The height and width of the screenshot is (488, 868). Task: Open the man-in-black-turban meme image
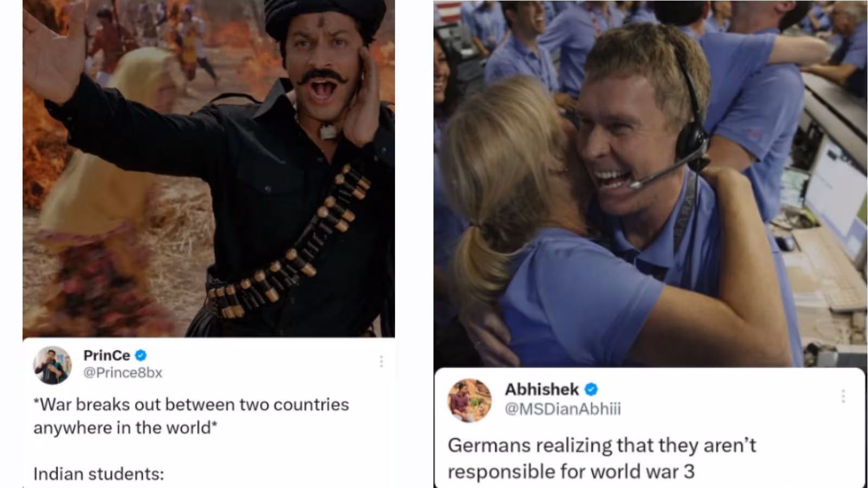[x=209, y=169]
